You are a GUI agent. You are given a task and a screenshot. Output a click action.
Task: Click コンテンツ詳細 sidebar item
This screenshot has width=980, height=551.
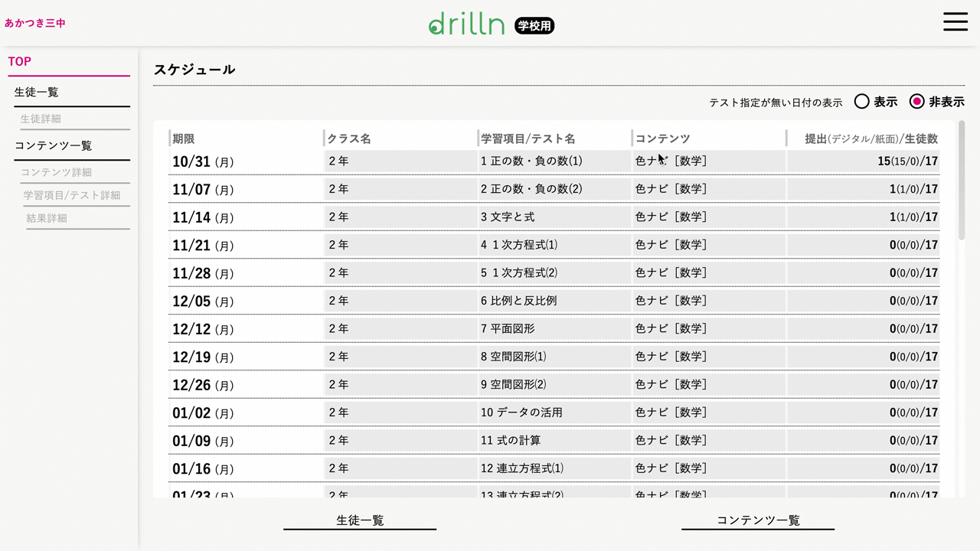point(56,173)
